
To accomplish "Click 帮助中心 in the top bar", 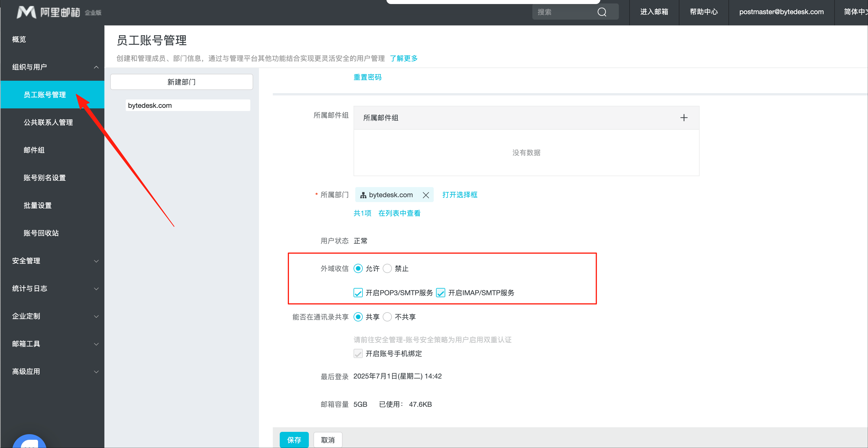I will click(x=704, y=12).
